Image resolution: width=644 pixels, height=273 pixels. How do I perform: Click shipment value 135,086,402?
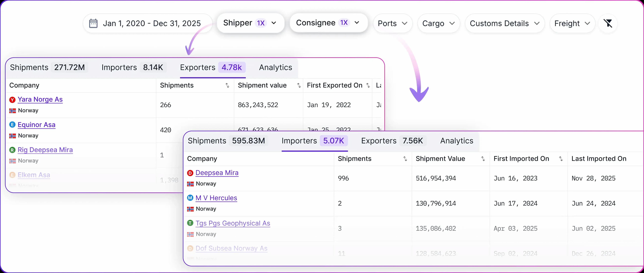tap(436, 229)
